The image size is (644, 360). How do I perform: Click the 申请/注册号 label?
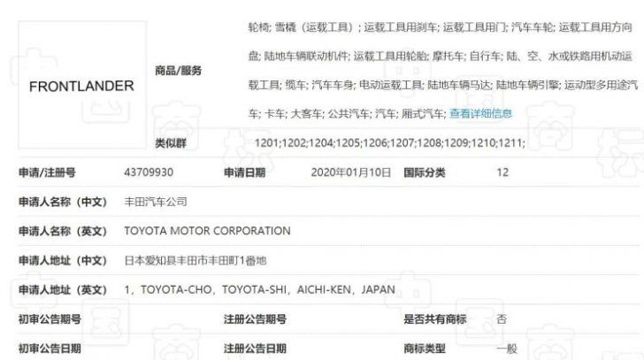tap(47, 172)
